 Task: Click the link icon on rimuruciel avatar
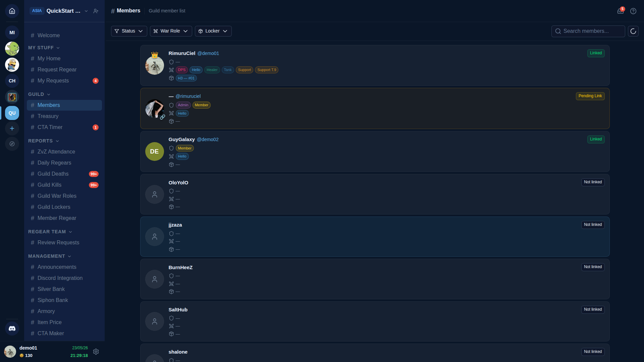coord(162,117)
